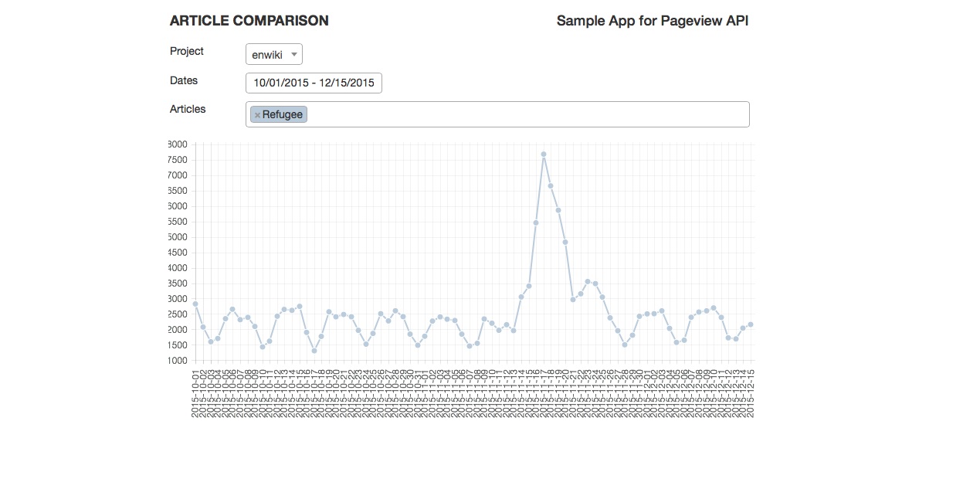Click the Dates field label

tap(184, 80)
